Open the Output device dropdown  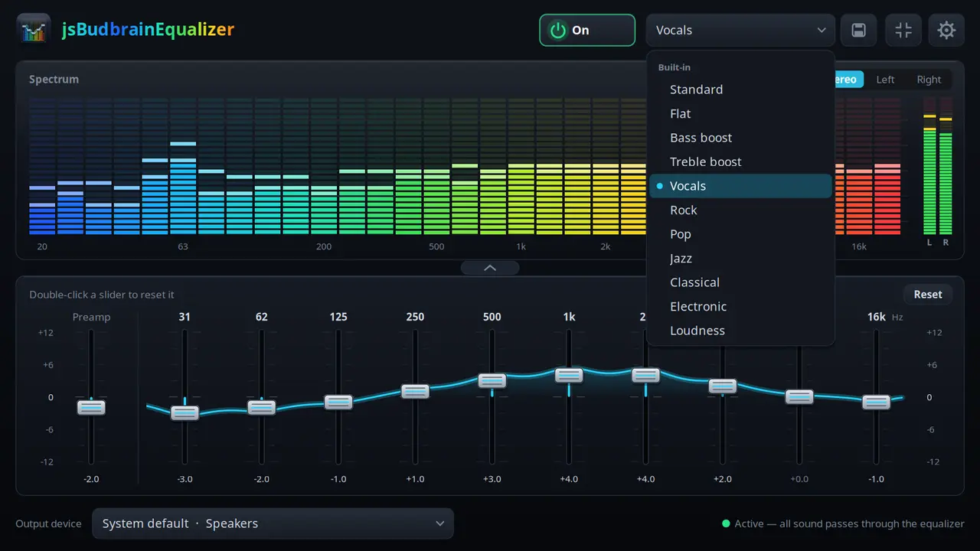tap(273, 523)
